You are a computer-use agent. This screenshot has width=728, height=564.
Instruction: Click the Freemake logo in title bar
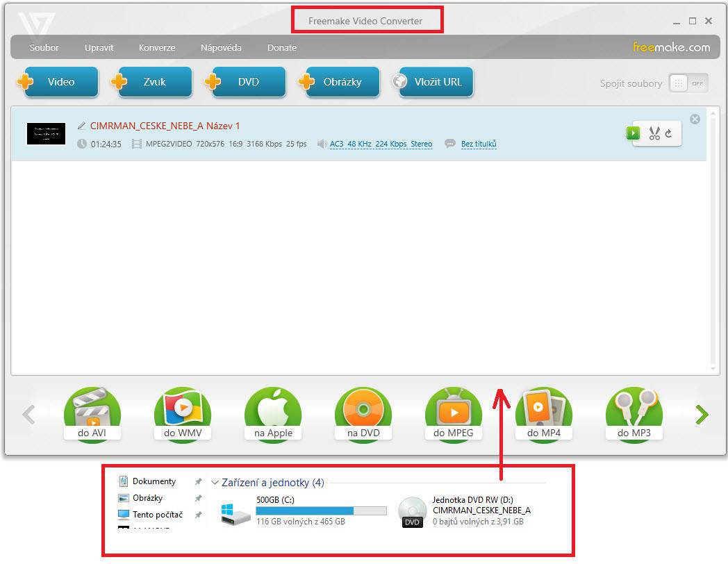click(x=37, y=24)
